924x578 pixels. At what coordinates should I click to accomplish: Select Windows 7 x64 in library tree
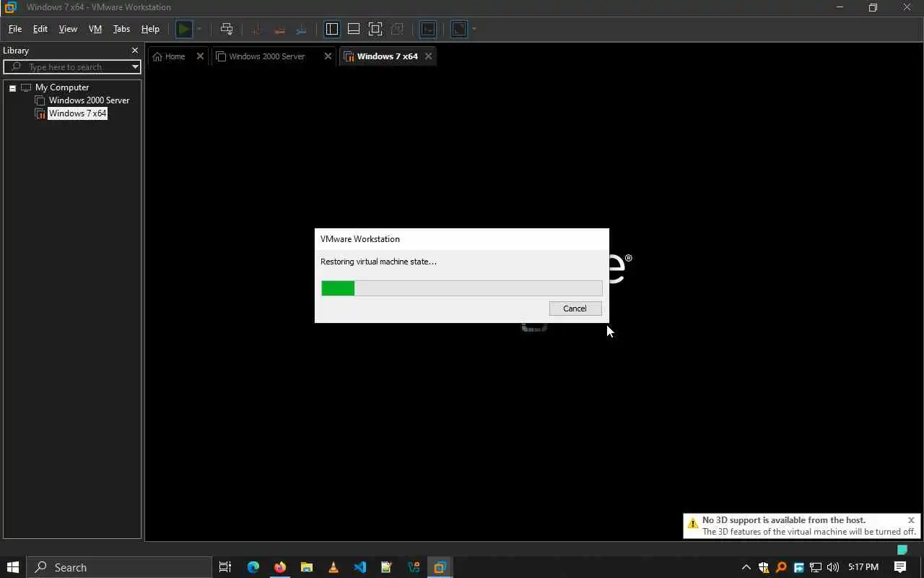[x=77, y=113]
